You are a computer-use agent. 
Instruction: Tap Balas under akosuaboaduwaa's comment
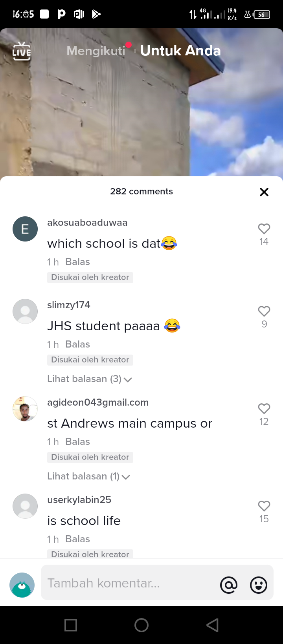click(78, 262)
